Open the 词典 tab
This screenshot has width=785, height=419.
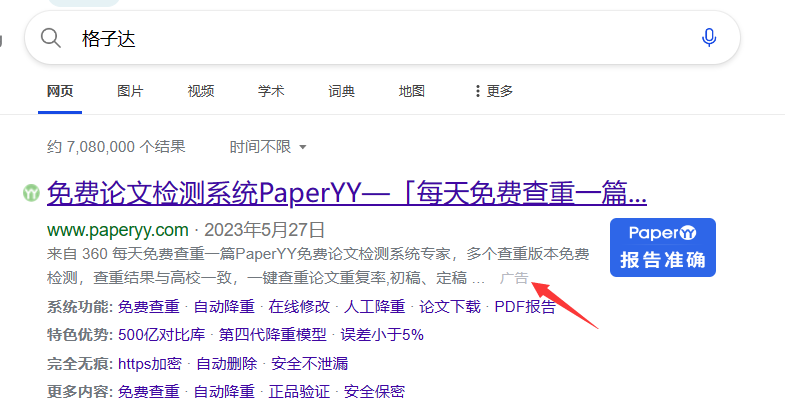(341, 91)
